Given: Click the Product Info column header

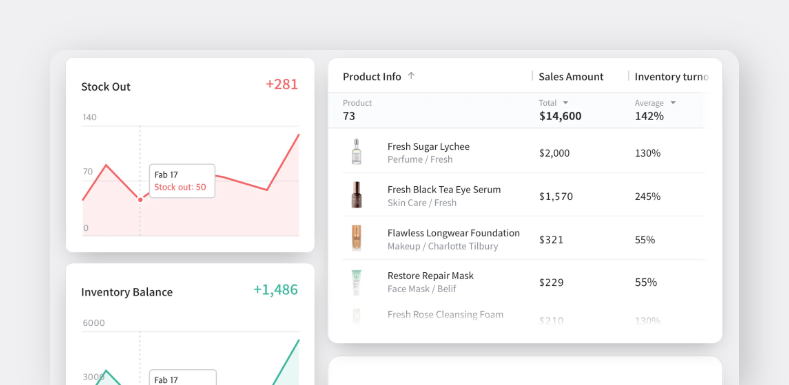Looking at the screenshot, I should [x=372, y=76].
